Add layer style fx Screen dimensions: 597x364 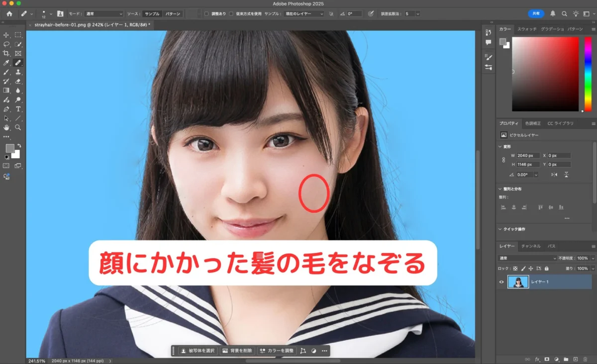[537, 359]
